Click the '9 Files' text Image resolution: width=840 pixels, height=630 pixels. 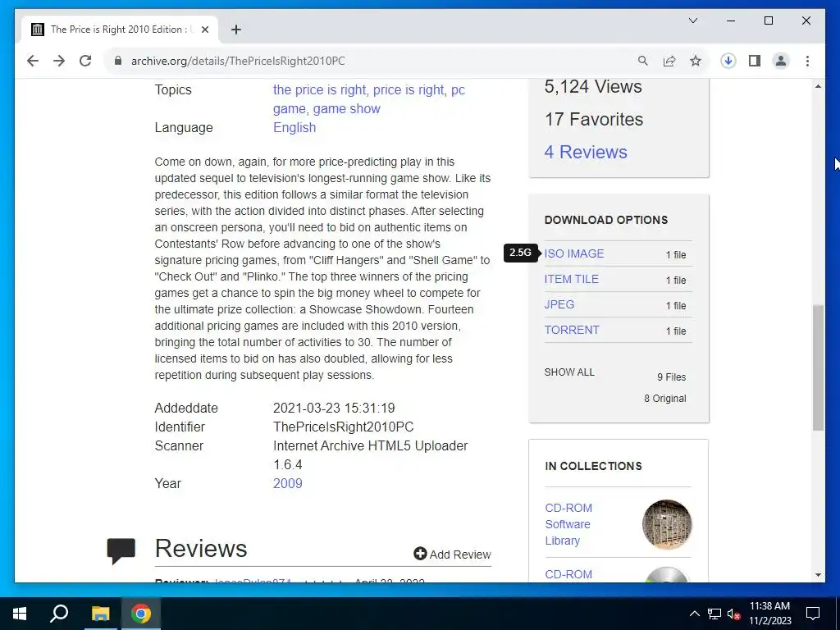[x=671, y=377]
